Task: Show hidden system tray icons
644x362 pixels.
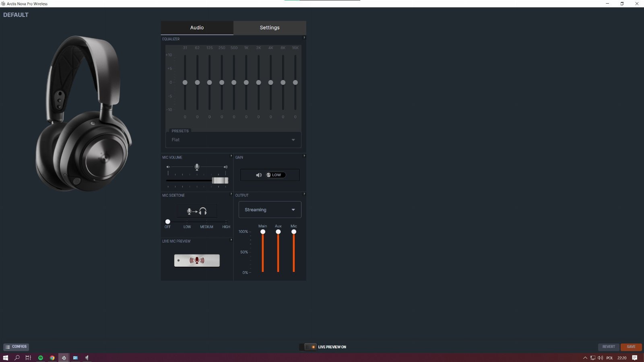Action: [585, 358]
